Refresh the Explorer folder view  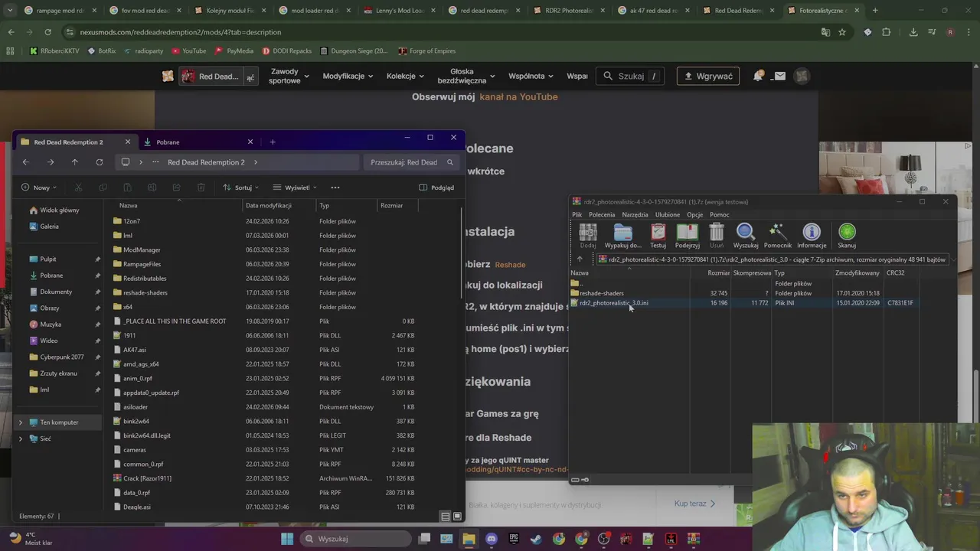coord(99,162)
